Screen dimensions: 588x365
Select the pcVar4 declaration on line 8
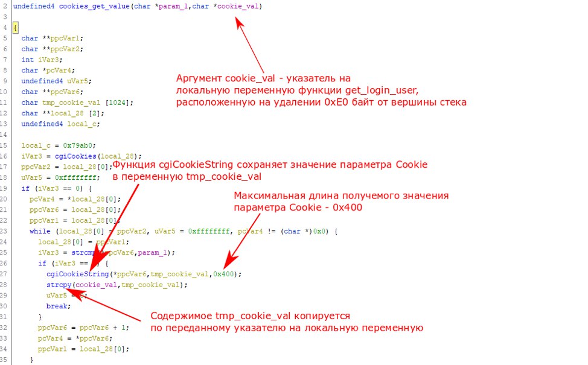click(x=59, y=71)
